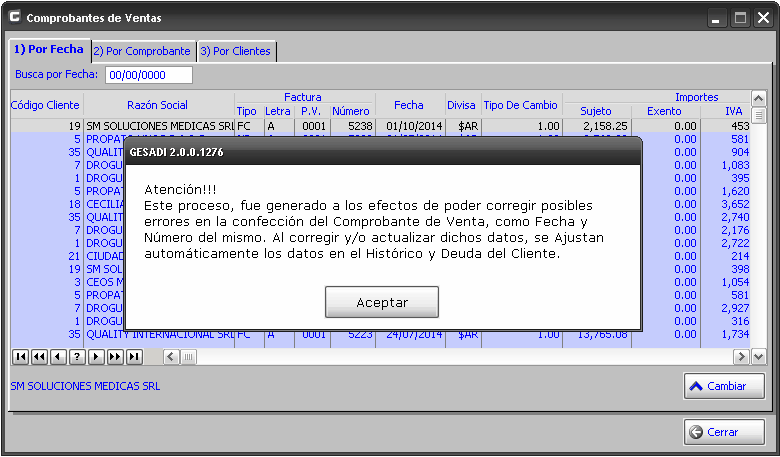Image resolution: width=780 pixels, height=457 pixels.
Task: Click the vertical scrollbar thumb
Action: coord(758,115)
